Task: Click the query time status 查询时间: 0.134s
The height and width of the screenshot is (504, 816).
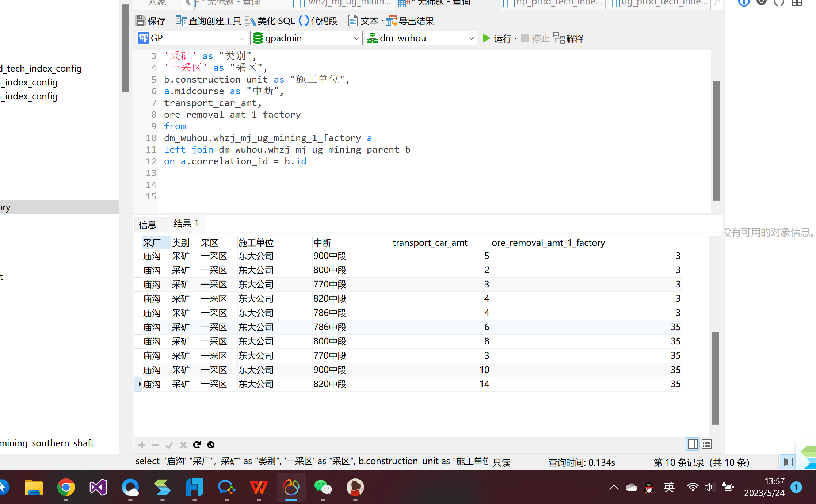Action: click(x=582, y=462)
